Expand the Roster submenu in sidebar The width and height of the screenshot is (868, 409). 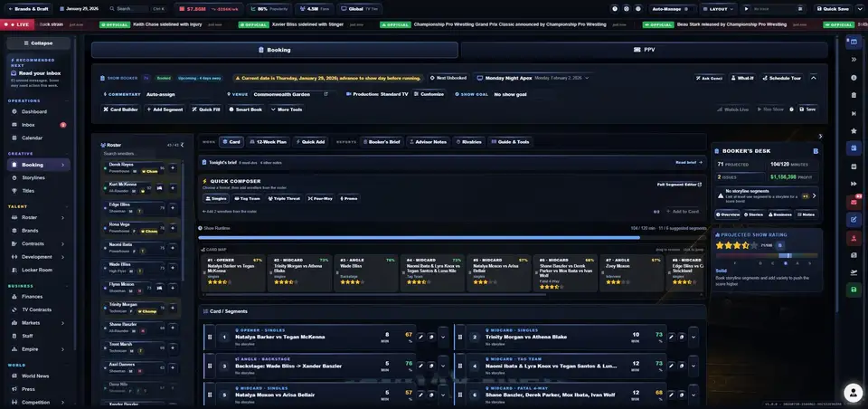pos(62,217)
